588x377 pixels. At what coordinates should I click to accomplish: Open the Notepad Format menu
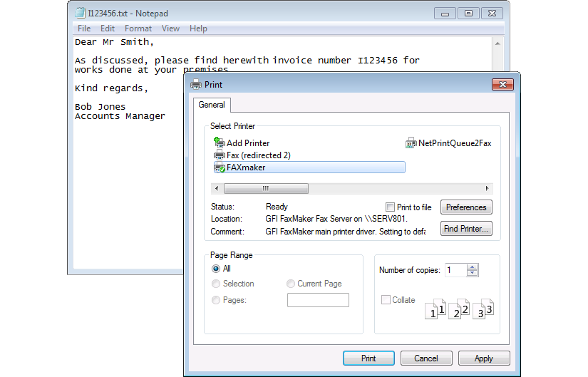click(x=138, y=29)
